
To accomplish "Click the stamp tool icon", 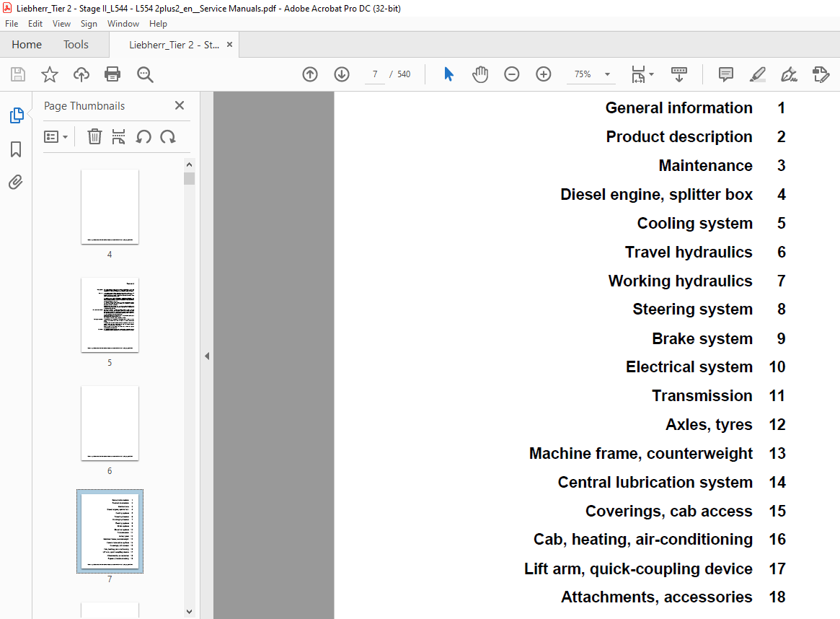I will 821,74.
